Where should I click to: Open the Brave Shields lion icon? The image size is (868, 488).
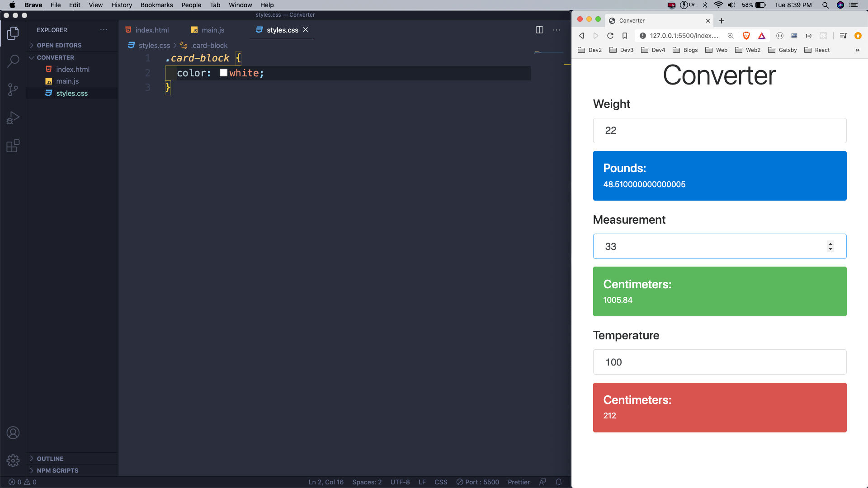746,36
